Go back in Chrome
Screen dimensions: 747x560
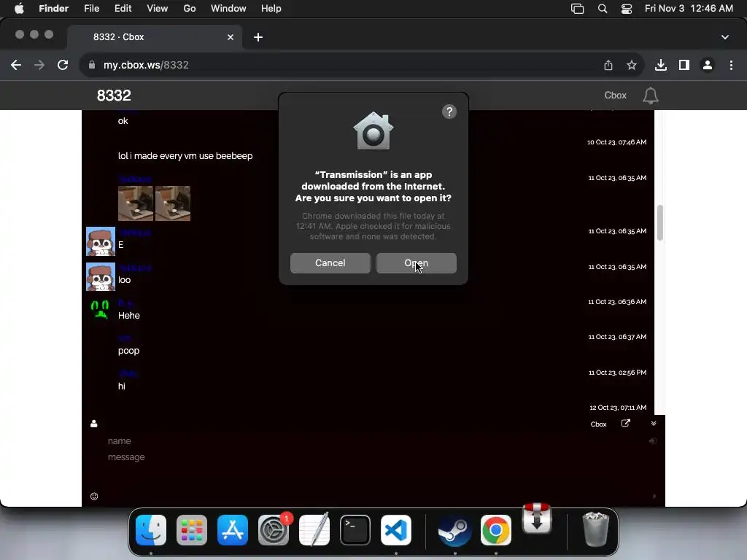click(16, 65)
